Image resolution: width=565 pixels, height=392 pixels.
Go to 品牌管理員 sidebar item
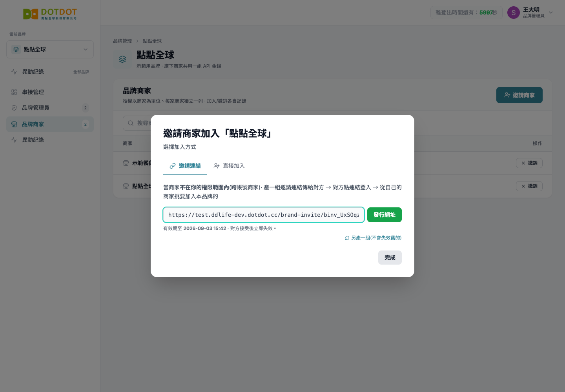50,108
